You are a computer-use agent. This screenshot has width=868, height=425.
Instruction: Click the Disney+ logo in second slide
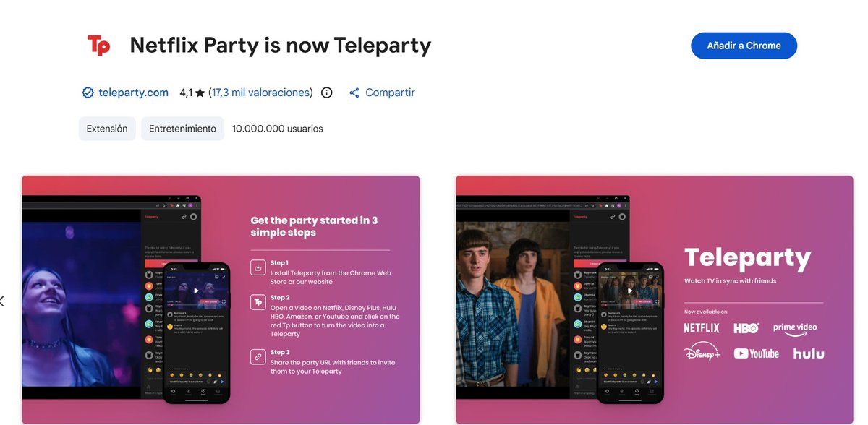pyautogui.click(x=702, y=353)
